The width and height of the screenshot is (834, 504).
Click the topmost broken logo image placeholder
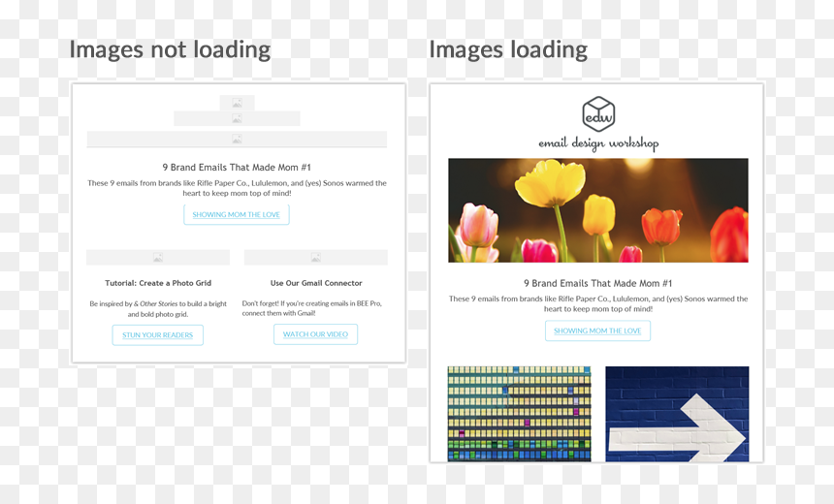coord(237,103)
